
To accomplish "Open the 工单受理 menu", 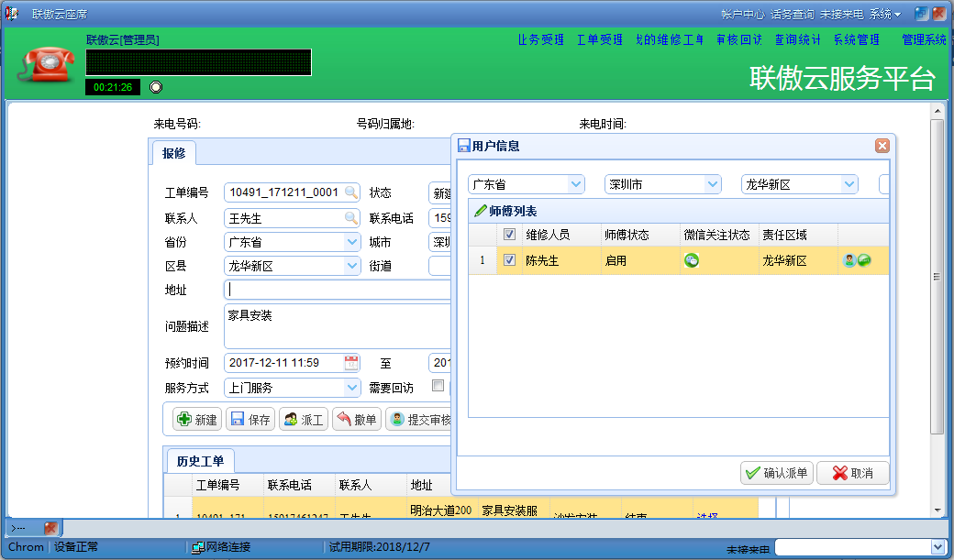I will [x=599, y=39].
